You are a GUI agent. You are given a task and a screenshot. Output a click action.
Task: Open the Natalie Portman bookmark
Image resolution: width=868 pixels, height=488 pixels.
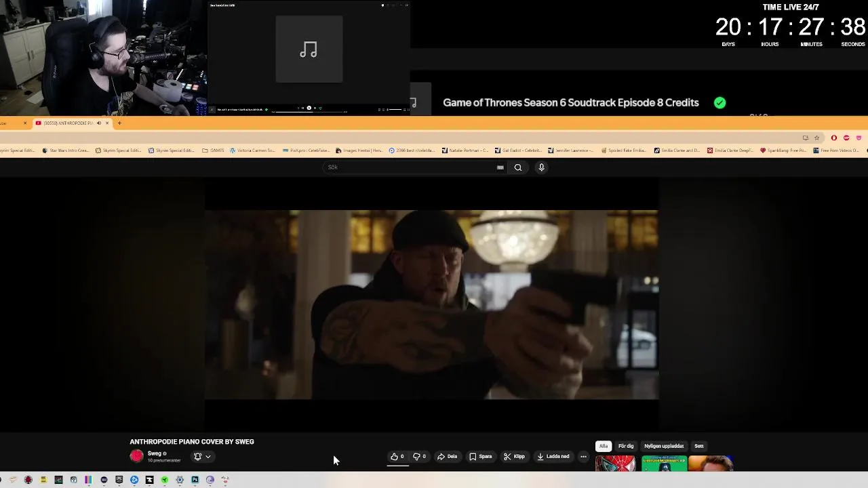pyautogui.click(x=466, y=150)
